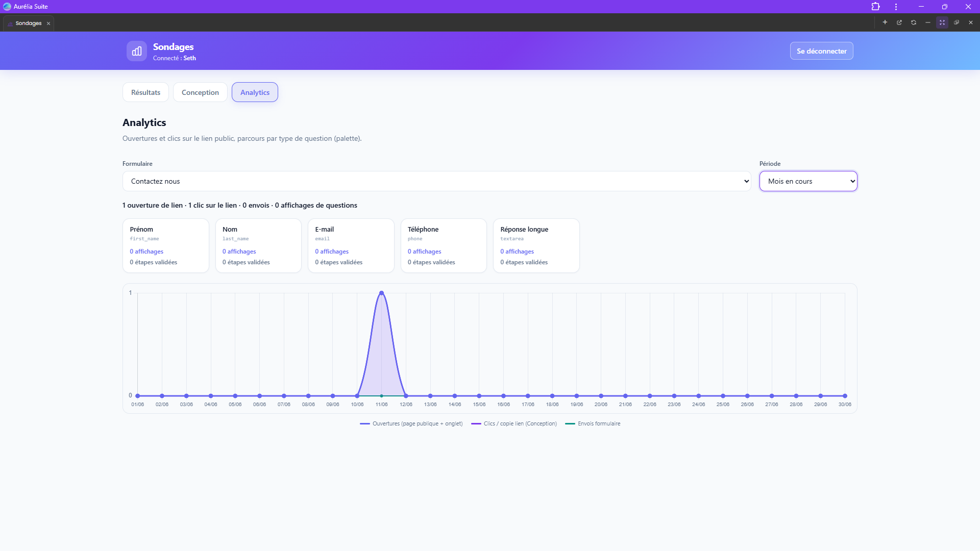Viewport: 980px width, 551px height.
Task: Minimize the inner Sondages panel
Action: (928, 22)
